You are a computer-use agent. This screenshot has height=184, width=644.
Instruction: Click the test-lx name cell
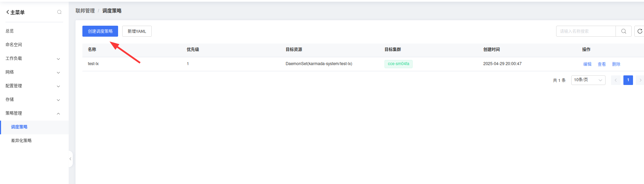93,64
